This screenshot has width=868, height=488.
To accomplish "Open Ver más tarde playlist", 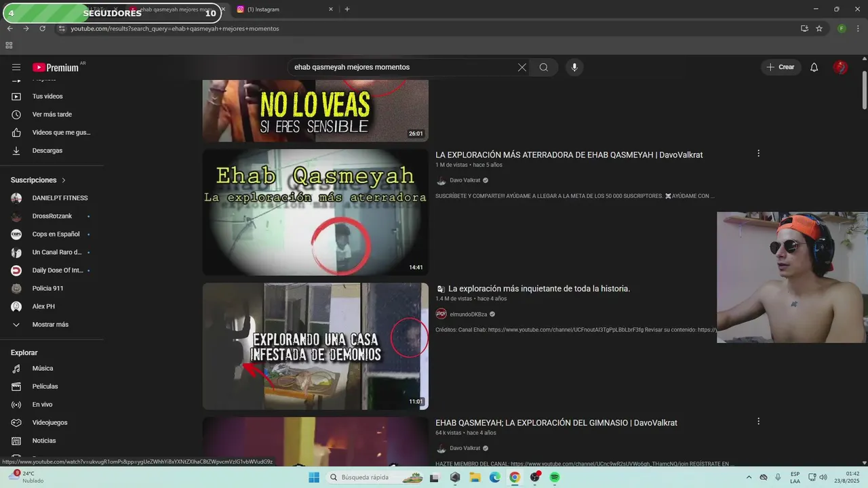I will tap(52, 115).
